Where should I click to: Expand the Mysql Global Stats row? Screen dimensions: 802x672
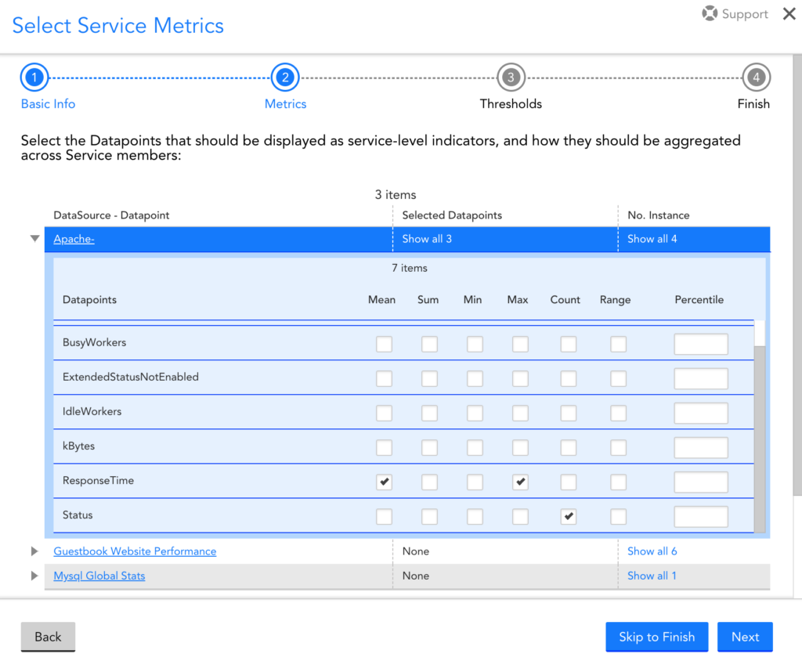point(34,576)
